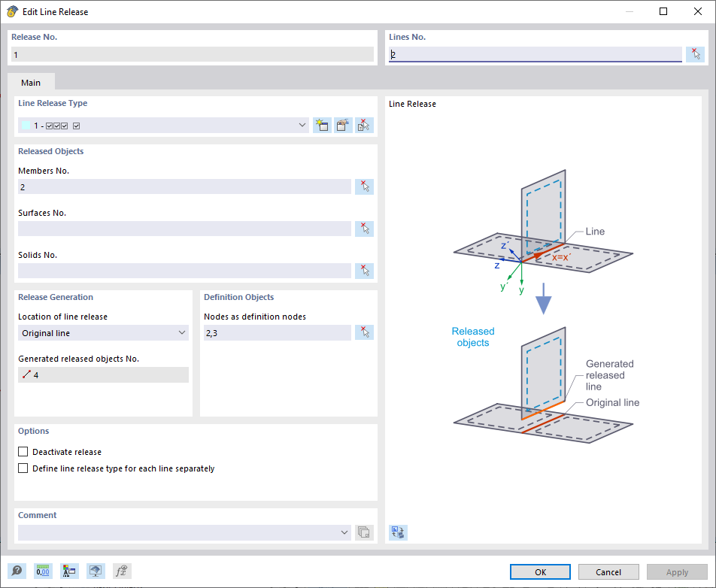Click the help question mark icon

[x=17, y=571]
